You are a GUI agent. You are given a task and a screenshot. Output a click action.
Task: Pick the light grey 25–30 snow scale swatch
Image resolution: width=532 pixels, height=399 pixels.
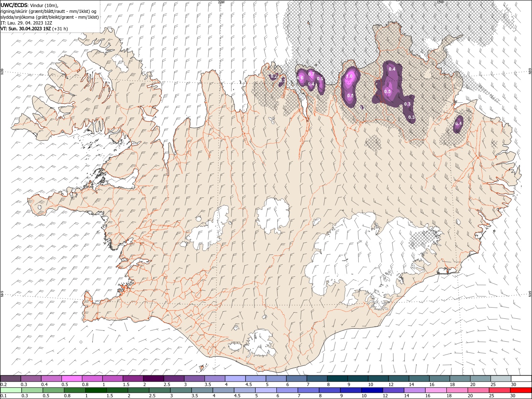501,378
